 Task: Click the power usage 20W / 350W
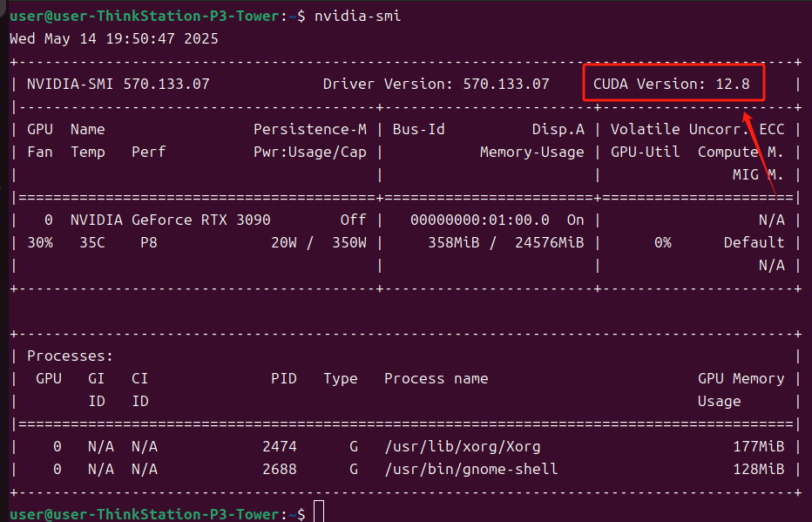(x=319, y=243)
